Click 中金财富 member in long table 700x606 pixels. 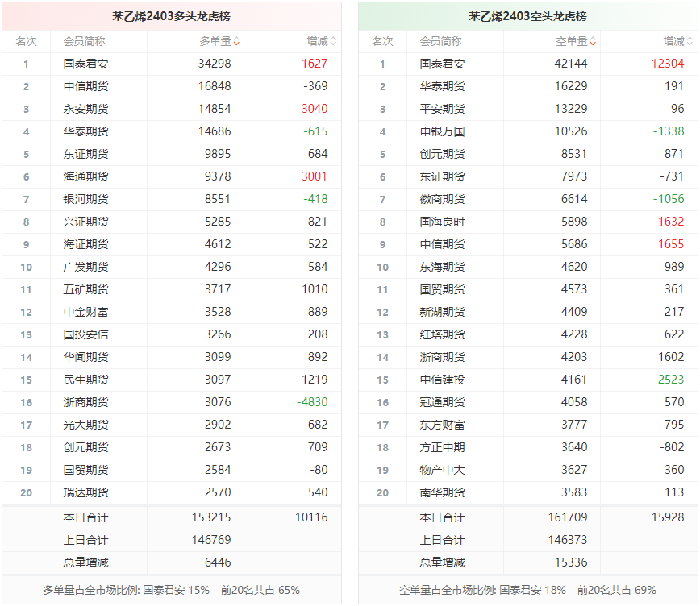(85, 312)
